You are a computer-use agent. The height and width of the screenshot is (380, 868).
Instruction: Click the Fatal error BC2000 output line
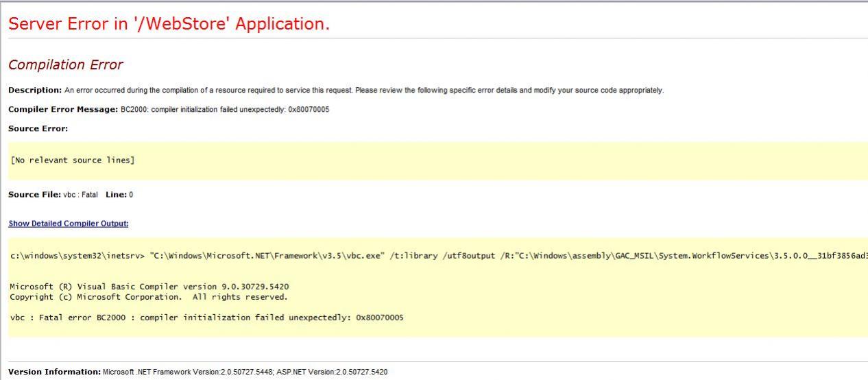[x=206, y=318]
